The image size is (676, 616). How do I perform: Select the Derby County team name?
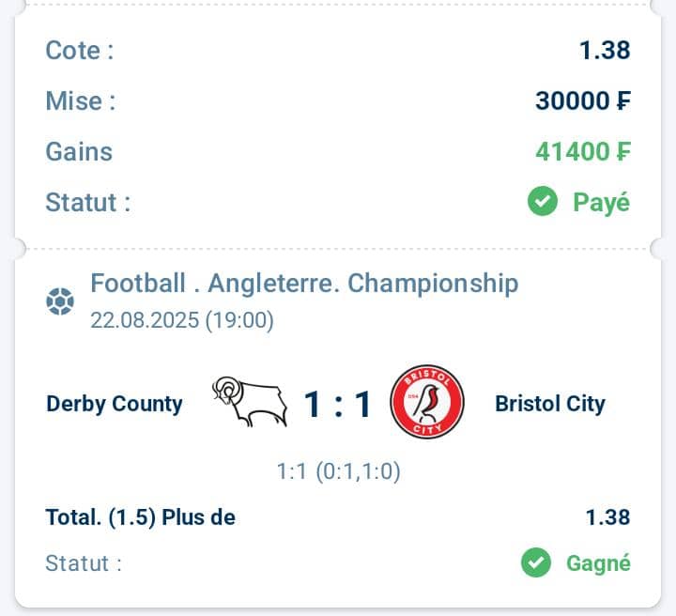pos(115,405)
